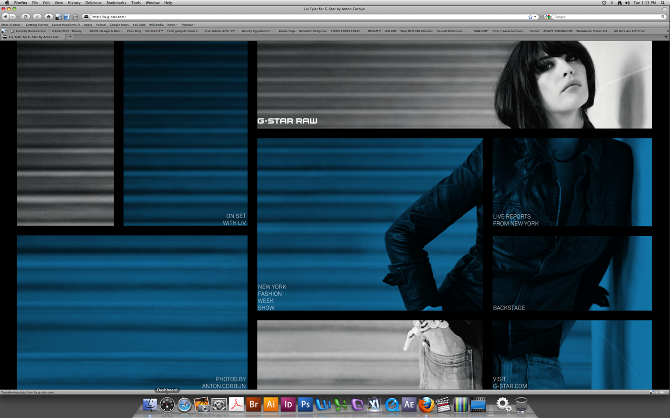Bookmark this page with the star icon
The image size is (670, 418).
[x=530, y=17]
